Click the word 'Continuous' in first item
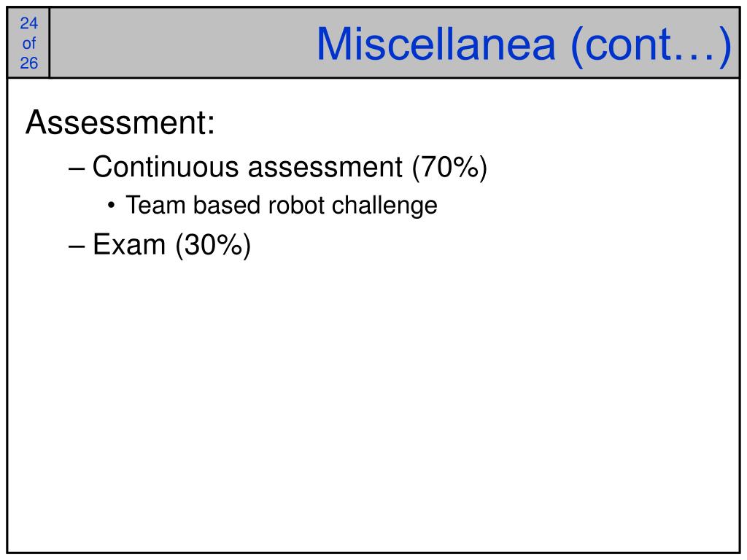 click(166, 167)
